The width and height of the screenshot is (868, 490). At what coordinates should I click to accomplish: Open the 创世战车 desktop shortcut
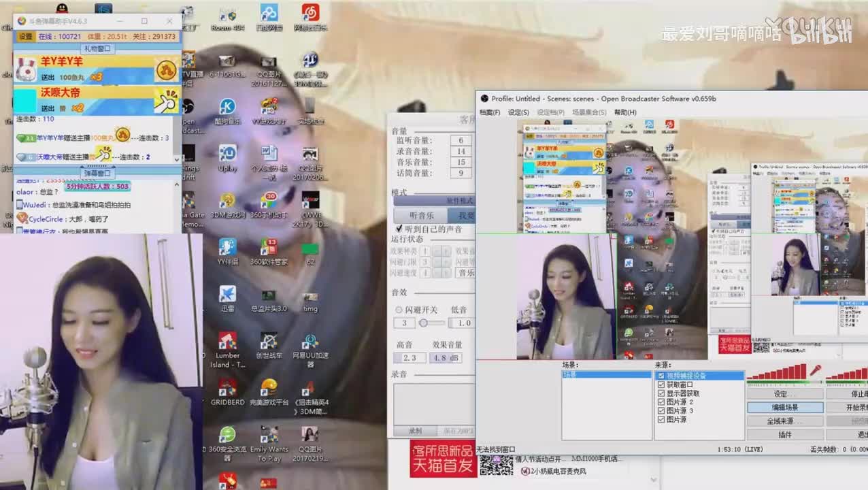pos(269,346)
